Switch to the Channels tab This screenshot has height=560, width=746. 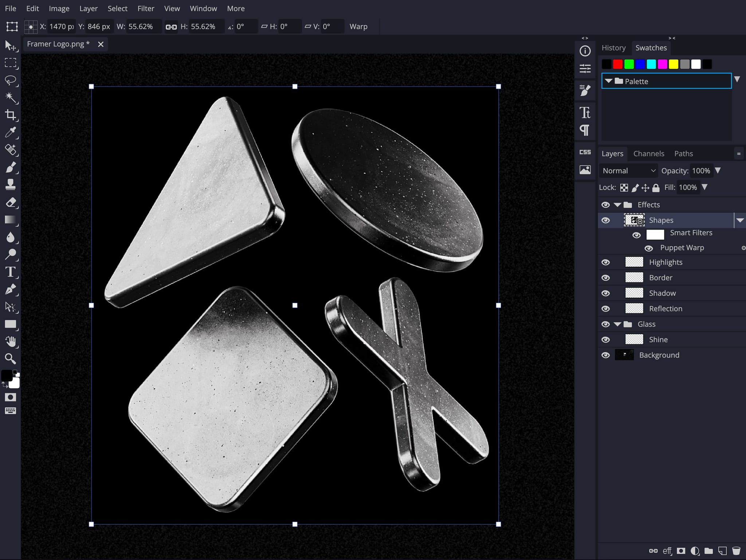(649, 154)
